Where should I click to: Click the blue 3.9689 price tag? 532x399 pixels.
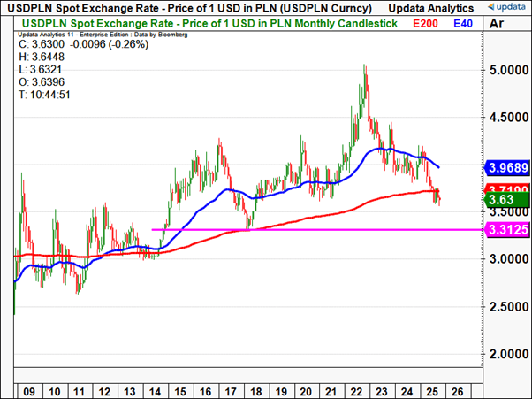click(507, 168)
